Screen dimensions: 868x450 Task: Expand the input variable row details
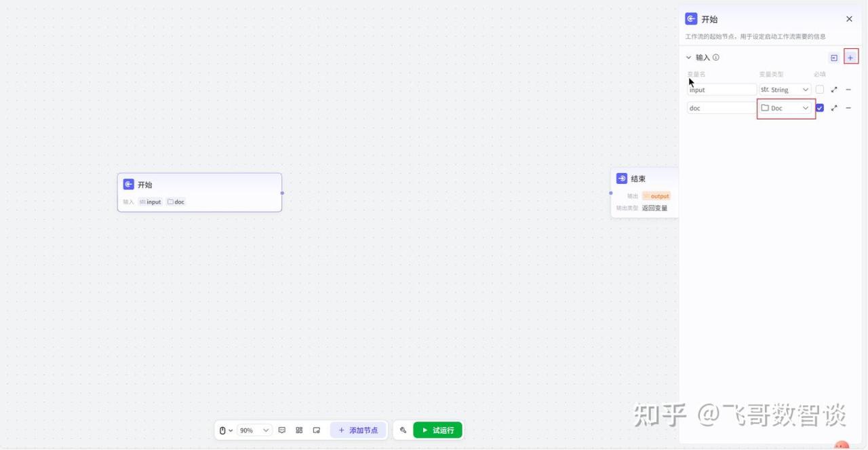coord(834,90)
